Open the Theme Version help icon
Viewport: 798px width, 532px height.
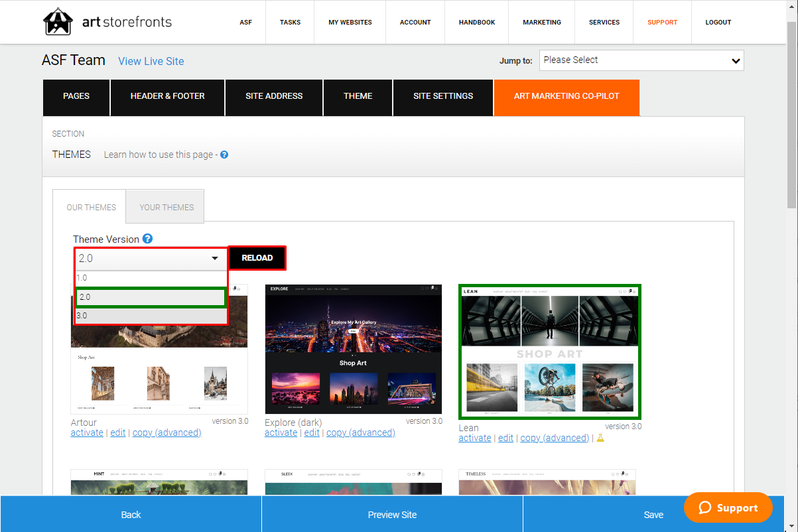point(148,239)
